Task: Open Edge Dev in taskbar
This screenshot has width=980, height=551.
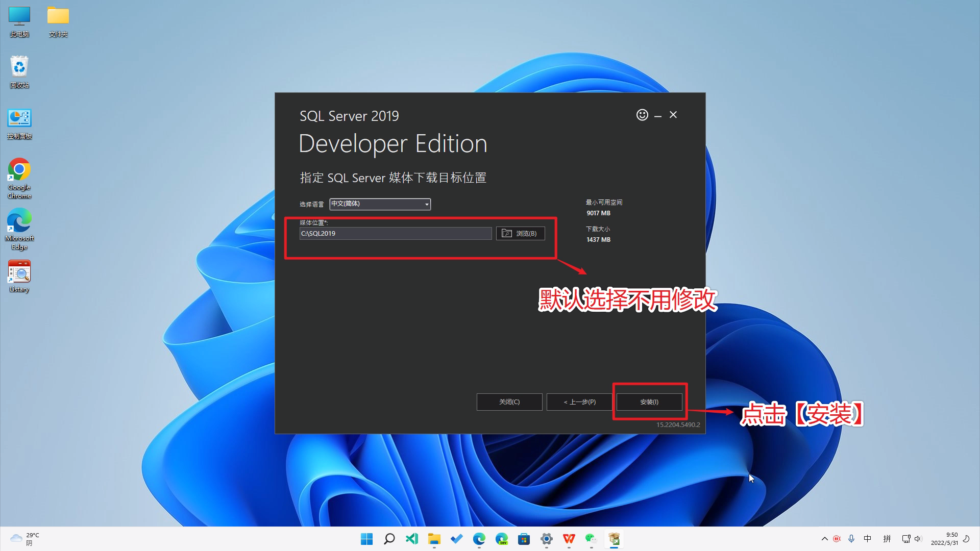Action: coord(501,539)
